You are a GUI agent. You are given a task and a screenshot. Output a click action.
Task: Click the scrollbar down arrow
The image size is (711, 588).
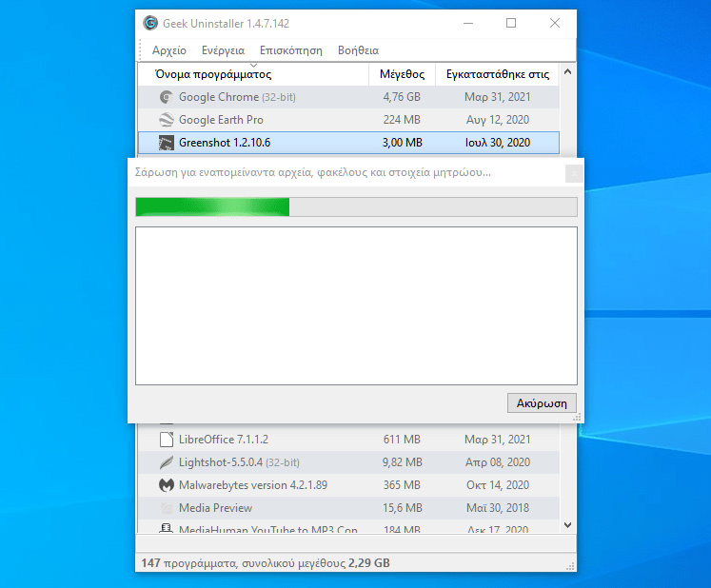point(567,525)
